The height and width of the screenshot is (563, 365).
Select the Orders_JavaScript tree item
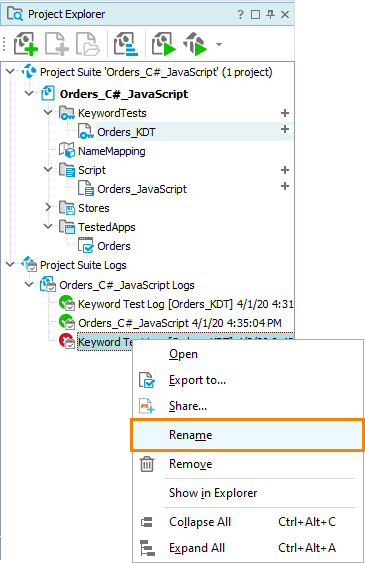[x=142, y=189]
